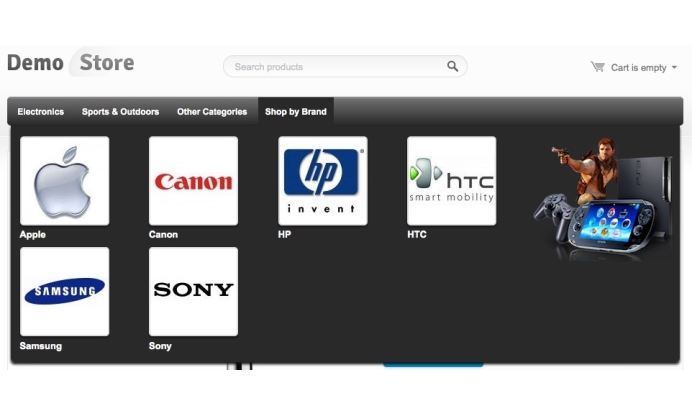This screenshot has width=692, height=415.
Task: Click the search magnifier icon
Action: point(452,66)
